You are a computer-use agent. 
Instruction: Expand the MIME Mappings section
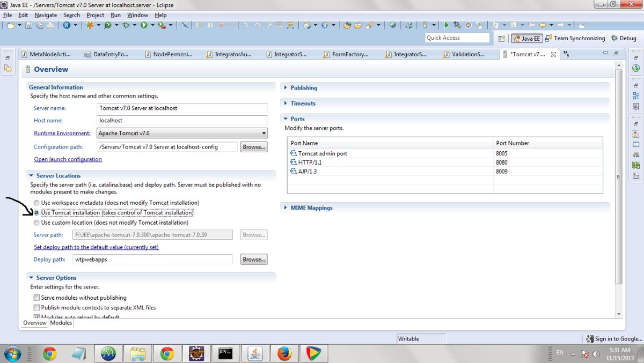(x=286, y=208)
